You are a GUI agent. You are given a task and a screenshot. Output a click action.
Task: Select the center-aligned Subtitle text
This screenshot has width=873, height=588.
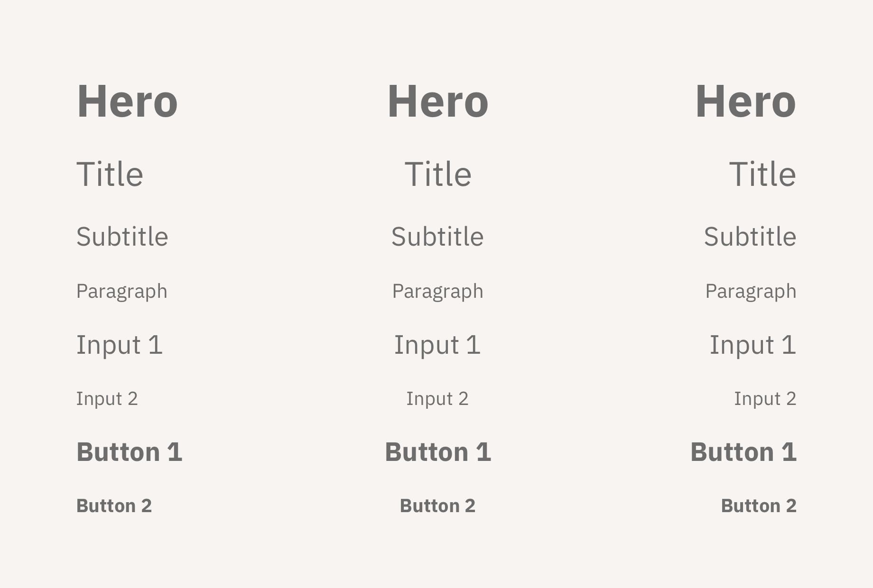point(437,236)
